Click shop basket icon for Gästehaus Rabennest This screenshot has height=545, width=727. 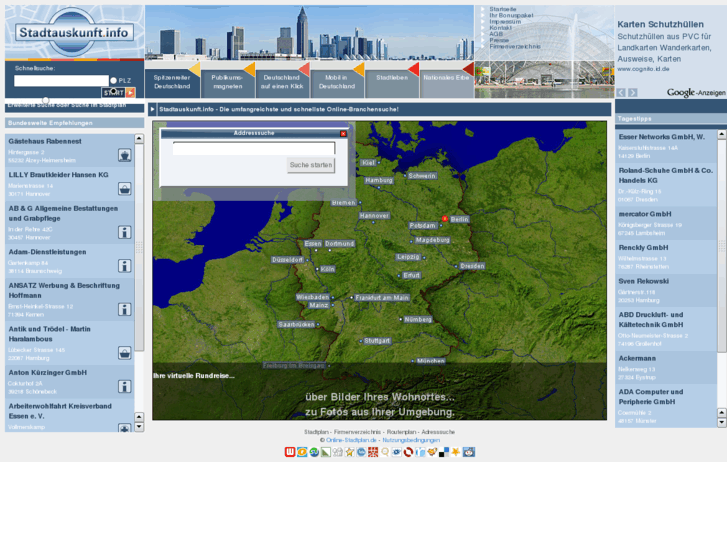pyautogui.click(x=124, y=155)
